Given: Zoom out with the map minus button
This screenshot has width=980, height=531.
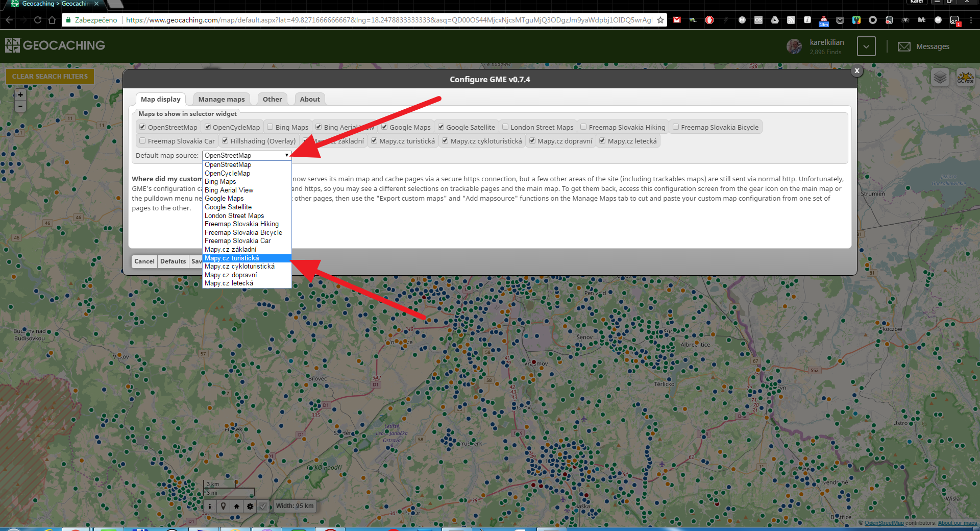Looking at the screenshot, I should 20,106.
